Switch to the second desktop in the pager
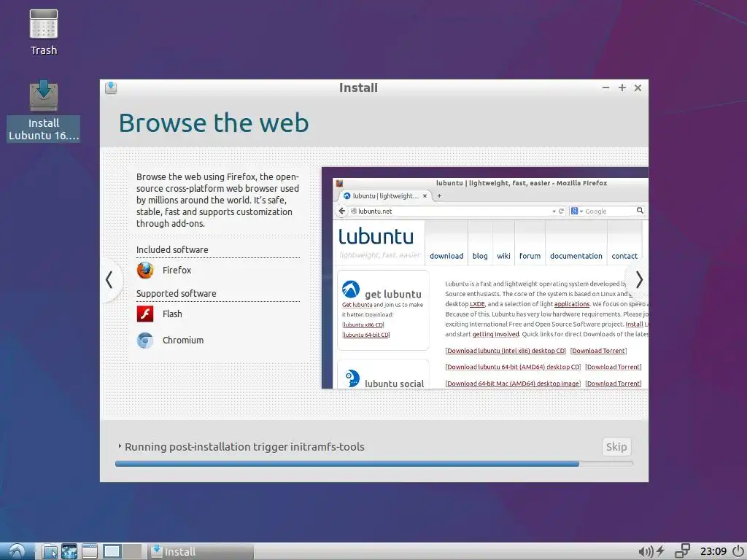 [132, 551]
